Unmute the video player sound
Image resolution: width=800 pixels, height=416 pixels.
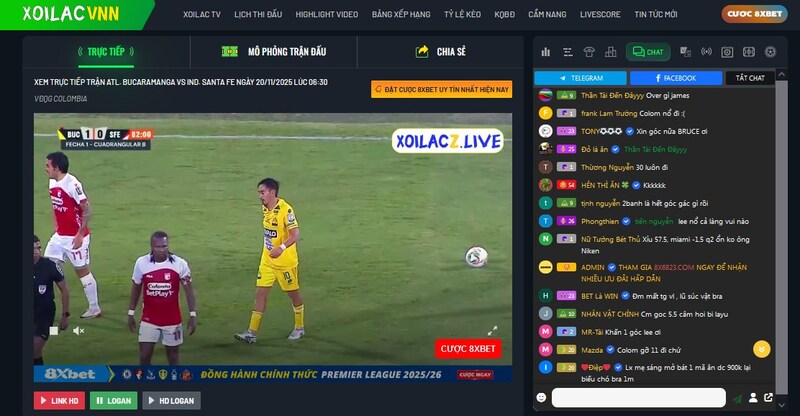pos(78,330)
